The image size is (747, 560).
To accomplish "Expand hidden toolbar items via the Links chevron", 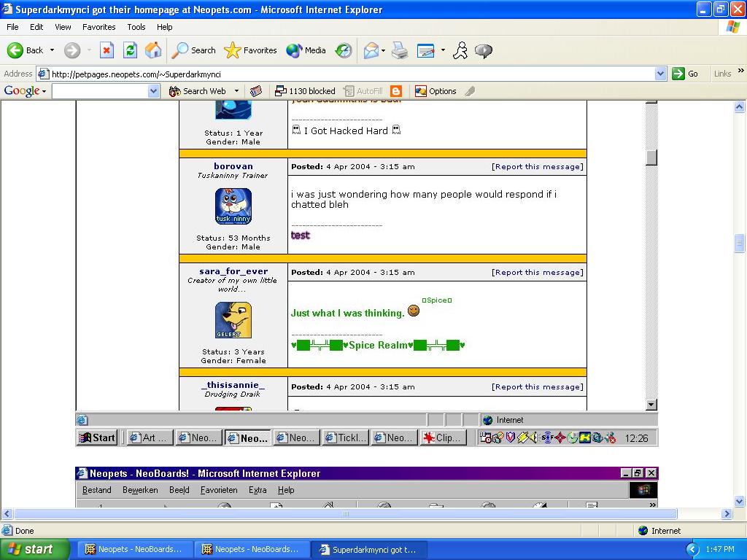I will [x=740, y=71].
